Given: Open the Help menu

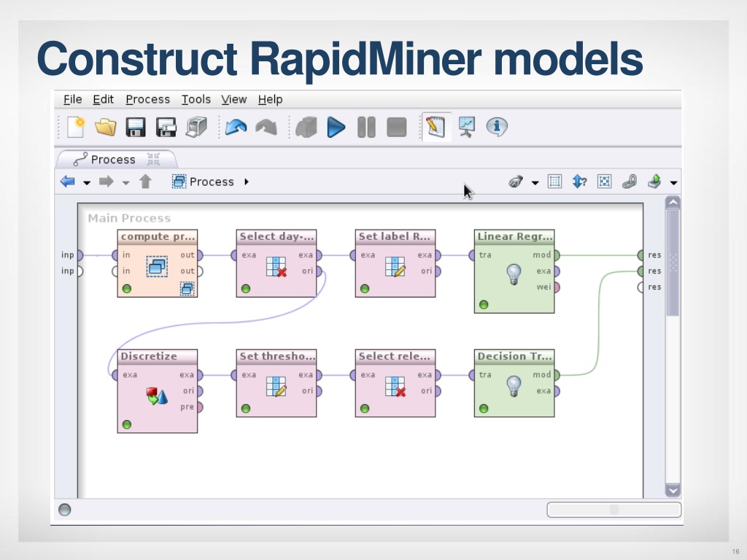Looking at the screenshot, I should click(x=270, y=99).
